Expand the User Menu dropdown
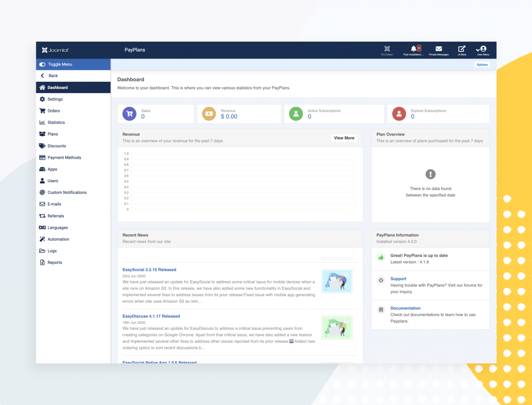 coord(483,50)
